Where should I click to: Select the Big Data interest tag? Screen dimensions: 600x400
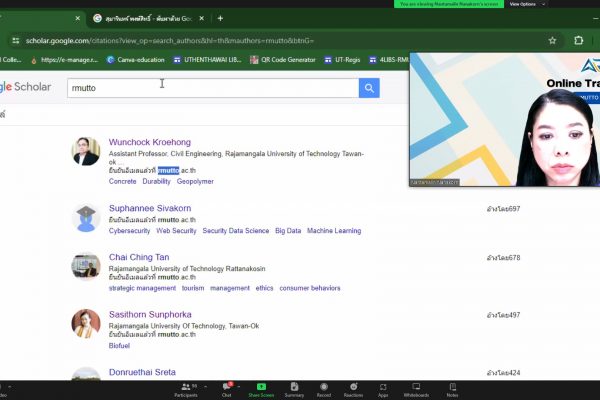288,231
